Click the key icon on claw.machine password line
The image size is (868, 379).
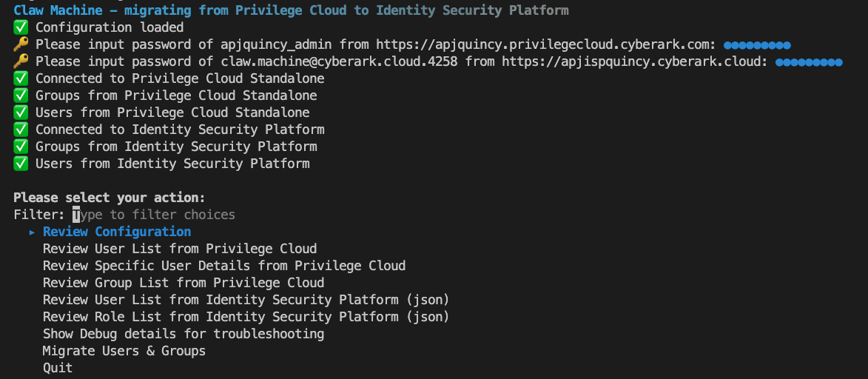coord(21,61)
